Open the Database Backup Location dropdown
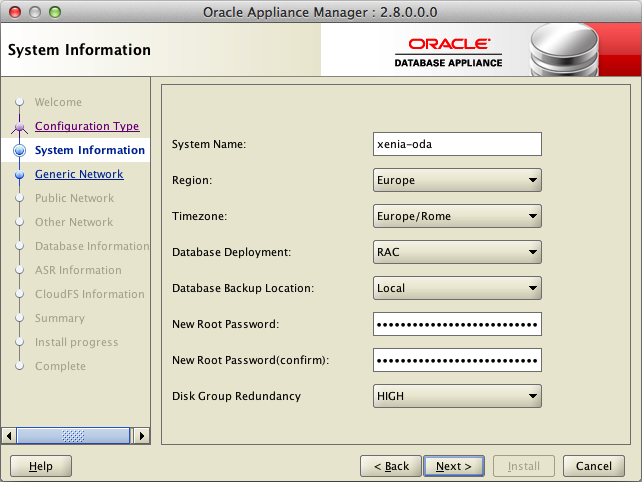The height and width of the screenshot is (482, 642). pos(457,288)
